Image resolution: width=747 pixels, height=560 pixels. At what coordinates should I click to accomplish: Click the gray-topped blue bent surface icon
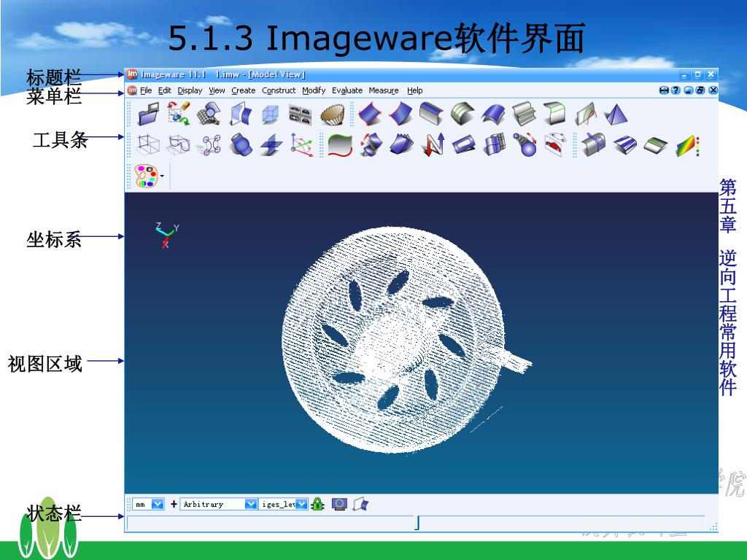(432, 114)
